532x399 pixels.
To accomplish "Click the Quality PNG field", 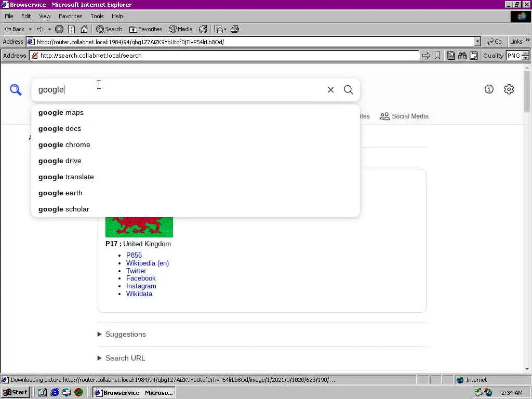I will point(514,56).
